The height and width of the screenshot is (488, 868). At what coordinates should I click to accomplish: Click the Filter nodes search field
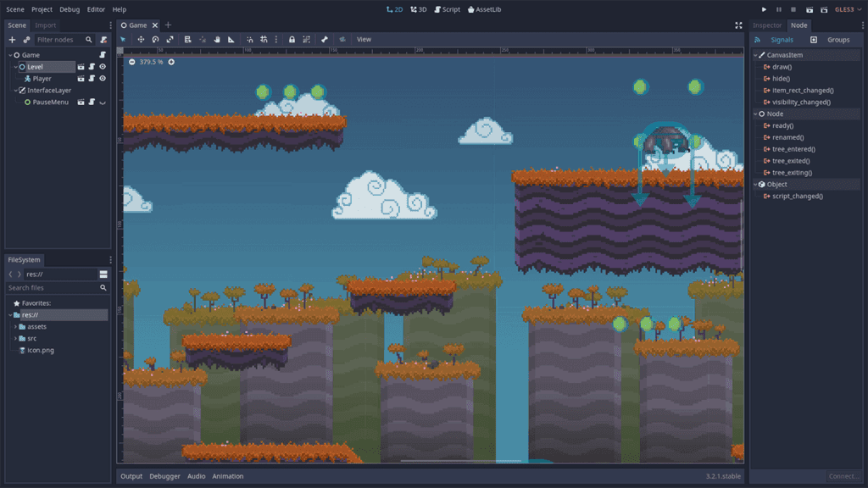click(x=64, y=40)
